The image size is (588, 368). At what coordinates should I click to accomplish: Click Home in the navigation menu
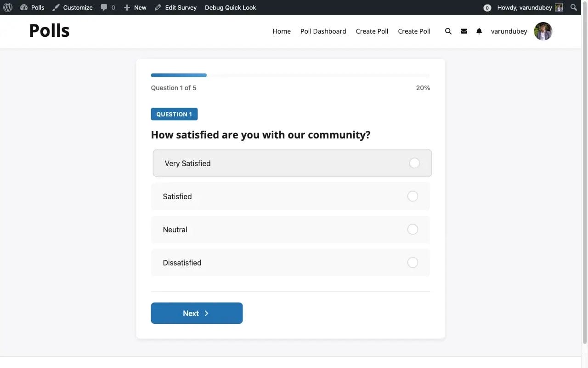pos(281,31)
